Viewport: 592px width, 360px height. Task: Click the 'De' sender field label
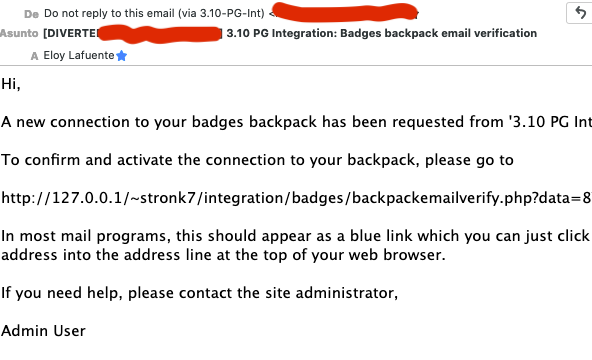[31, 14]
